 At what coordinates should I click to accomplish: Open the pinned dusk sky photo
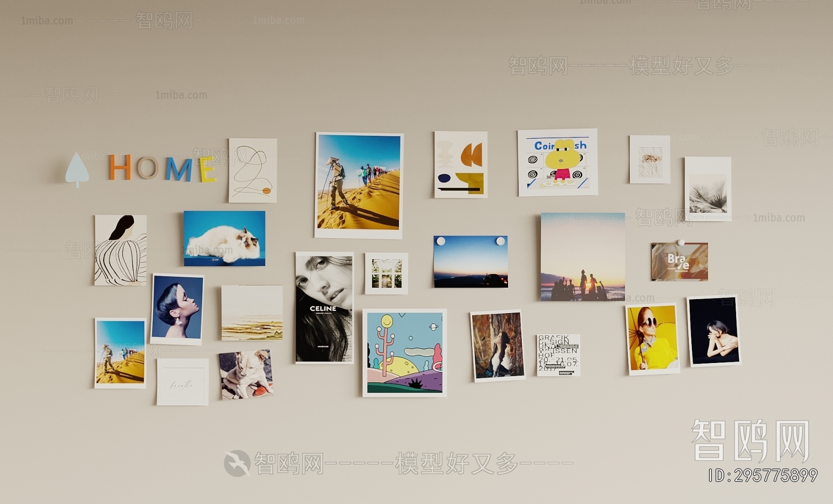point(471,262)
